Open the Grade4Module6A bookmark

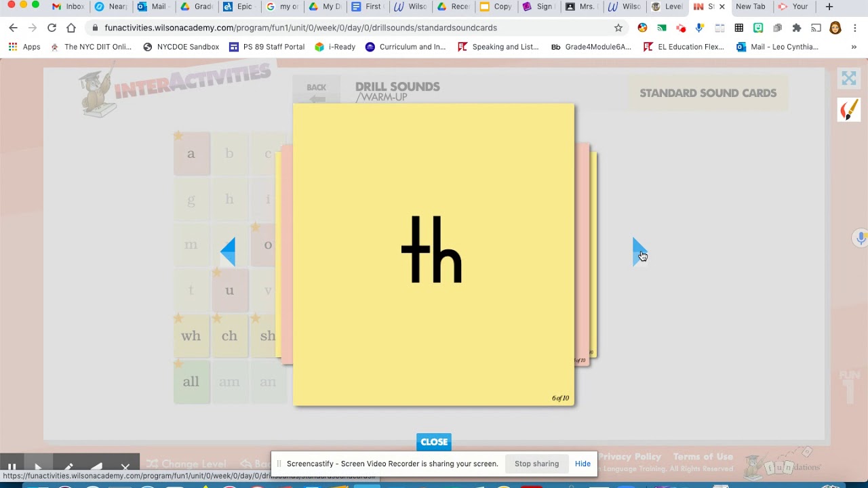(591, 47)
